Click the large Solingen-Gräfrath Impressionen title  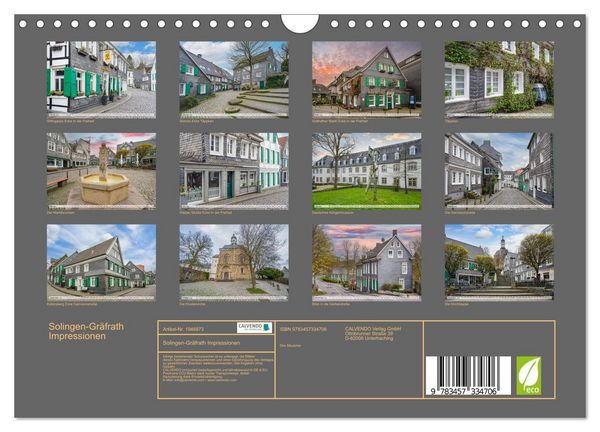click(86, 331)
